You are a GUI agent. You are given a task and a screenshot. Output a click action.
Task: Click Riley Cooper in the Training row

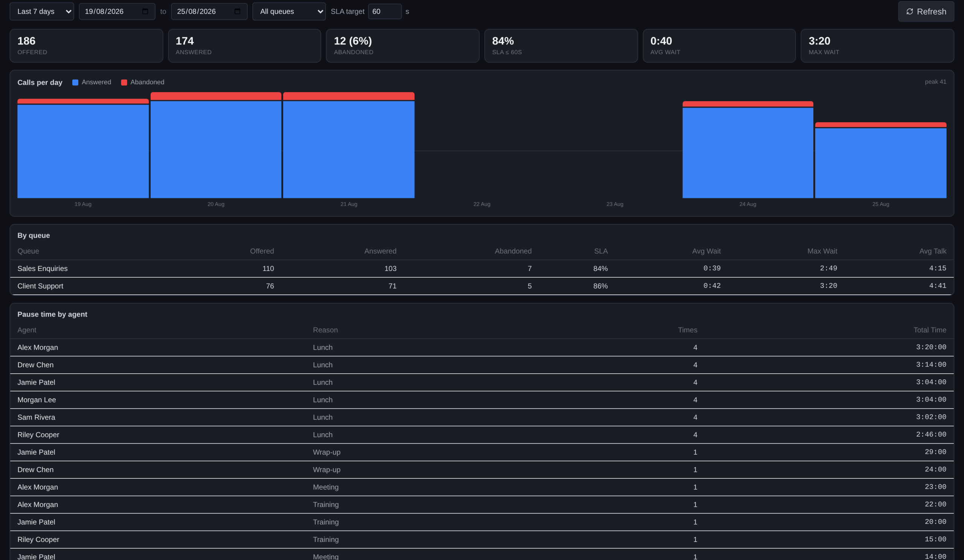[x=38, y=540]
